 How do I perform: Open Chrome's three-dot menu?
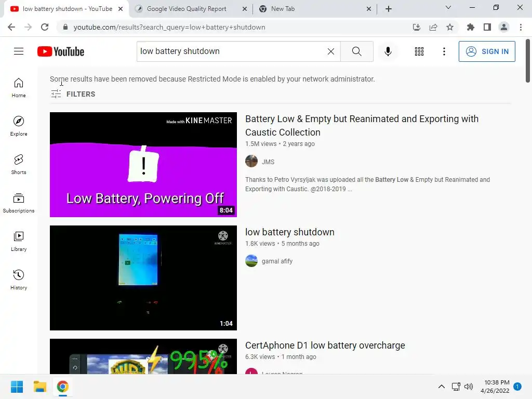pyautogui.click(x=521, y=27)
